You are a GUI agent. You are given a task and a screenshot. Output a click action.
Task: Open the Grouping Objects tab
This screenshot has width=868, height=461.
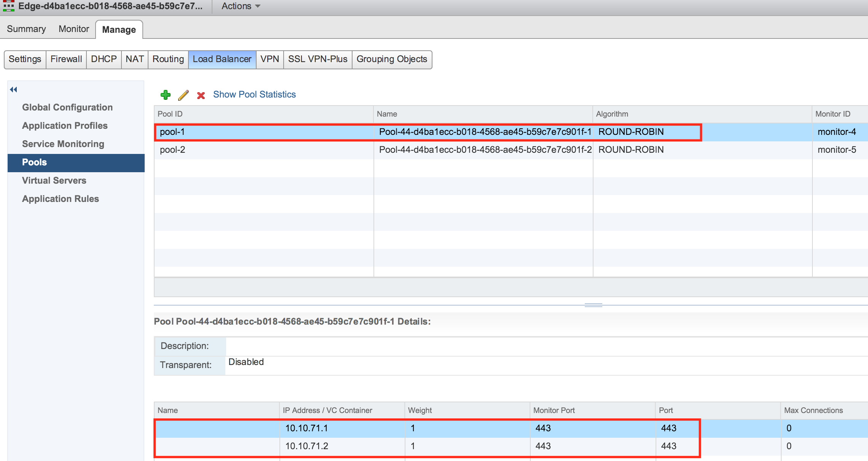[392, 59]
